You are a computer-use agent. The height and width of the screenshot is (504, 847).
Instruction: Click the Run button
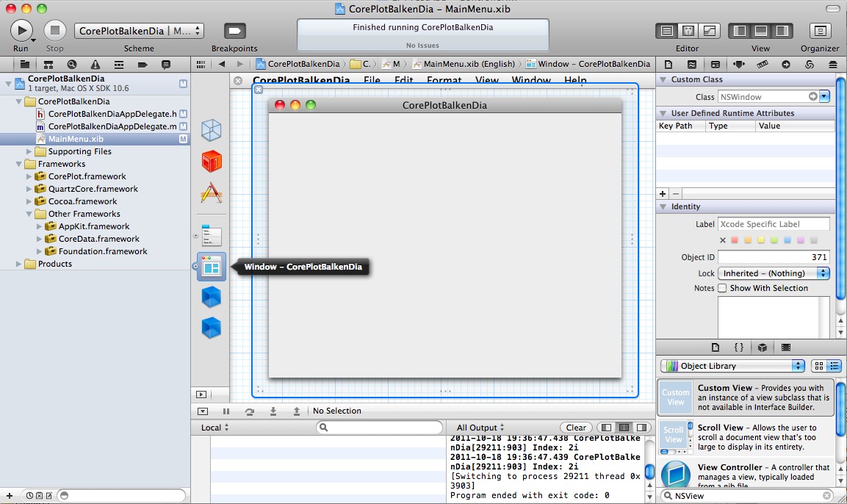[x=21, y=31]
